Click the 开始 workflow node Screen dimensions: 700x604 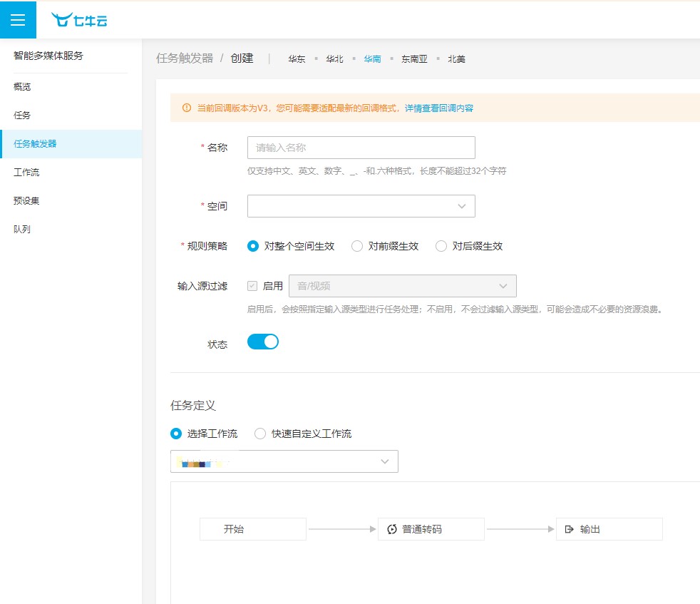point(252,529)
